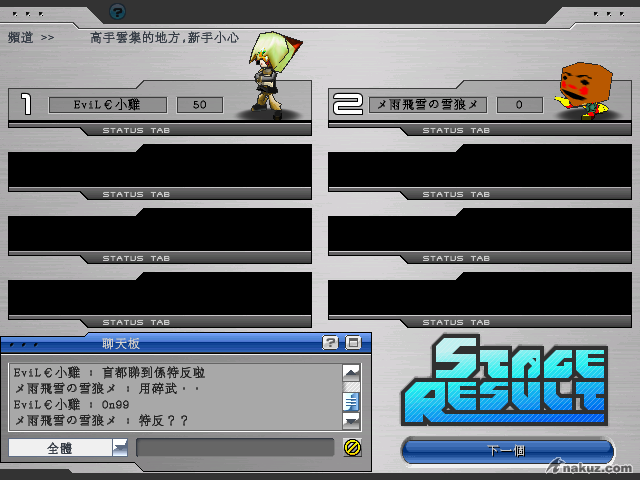
Task: Open STATUS TAB of third right slot
Action: 456,259
